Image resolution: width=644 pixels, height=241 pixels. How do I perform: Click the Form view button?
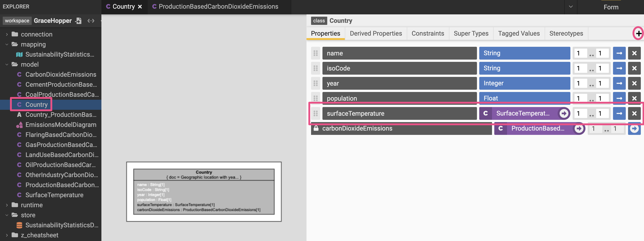[x=611, y=7]
